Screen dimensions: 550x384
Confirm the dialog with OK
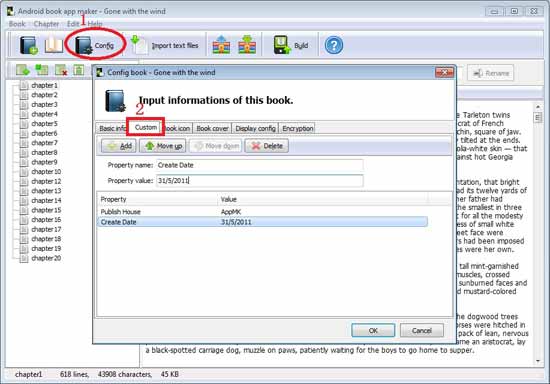tap(373, 330)
